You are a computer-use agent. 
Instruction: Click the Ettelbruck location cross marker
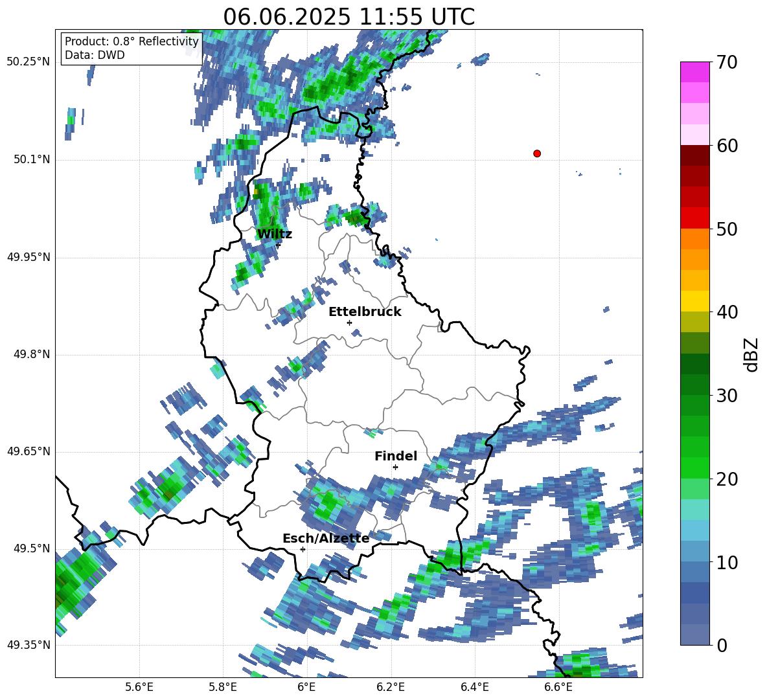349,322
